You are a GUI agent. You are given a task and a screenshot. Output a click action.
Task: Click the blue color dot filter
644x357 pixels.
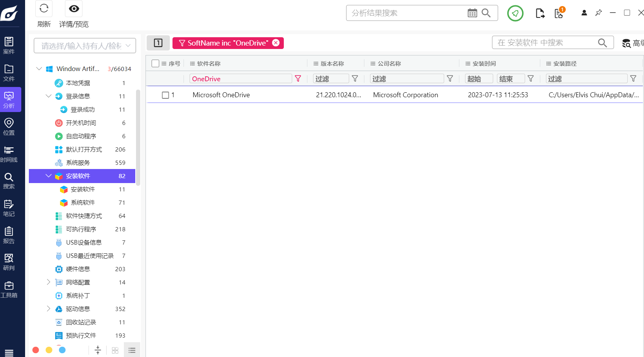coord(62,350)
